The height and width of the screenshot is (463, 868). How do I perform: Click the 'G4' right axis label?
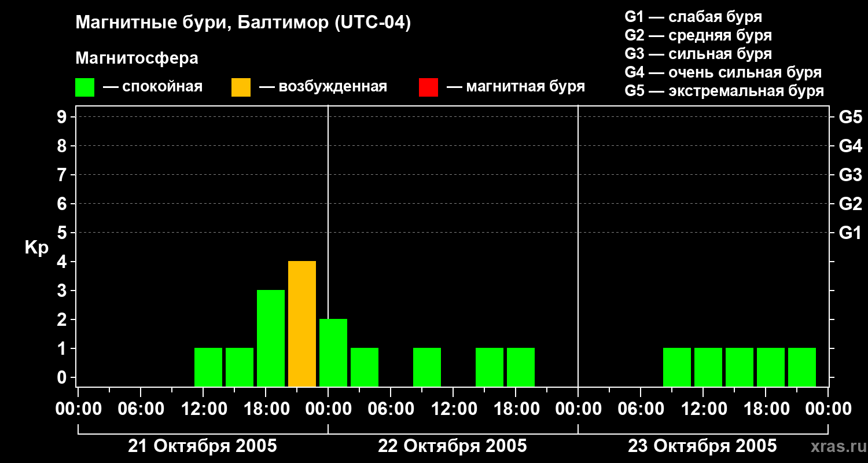coord(850,146)
